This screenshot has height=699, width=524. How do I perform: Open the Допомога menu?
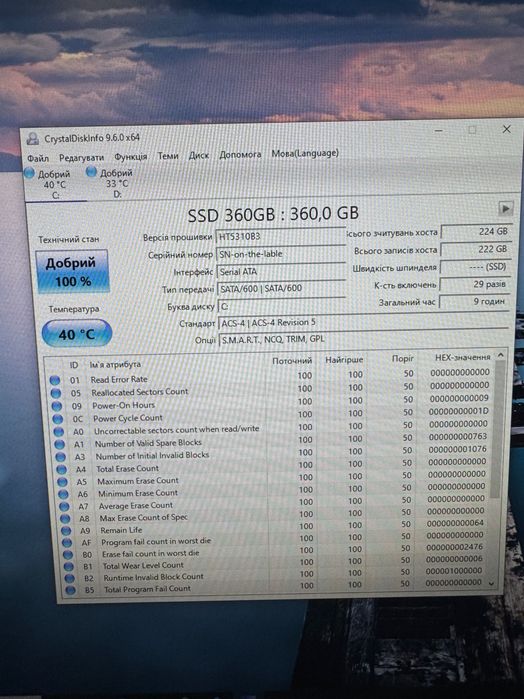240,155
